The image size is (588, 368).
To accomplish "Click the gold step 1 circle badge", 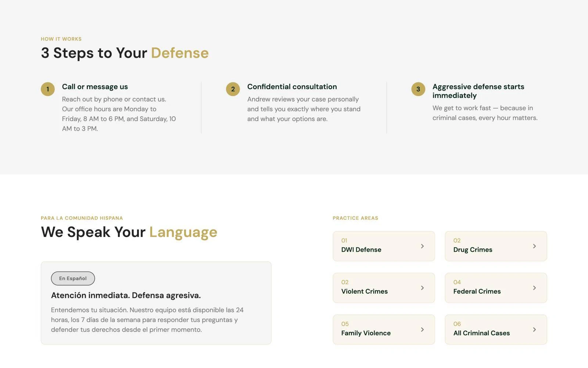I will tap(48, 89).
